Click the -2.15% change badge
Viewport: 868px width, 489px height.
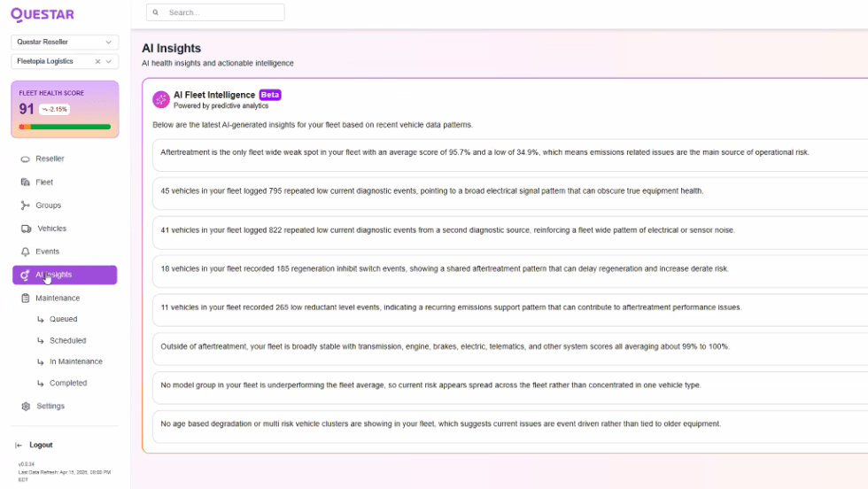(54, 109)
